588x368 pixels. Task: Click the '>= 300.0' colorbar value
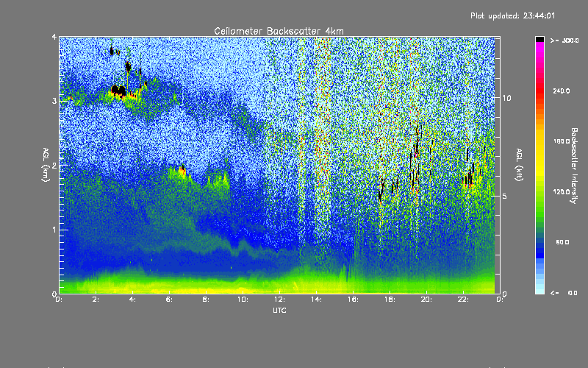[564, 40]
